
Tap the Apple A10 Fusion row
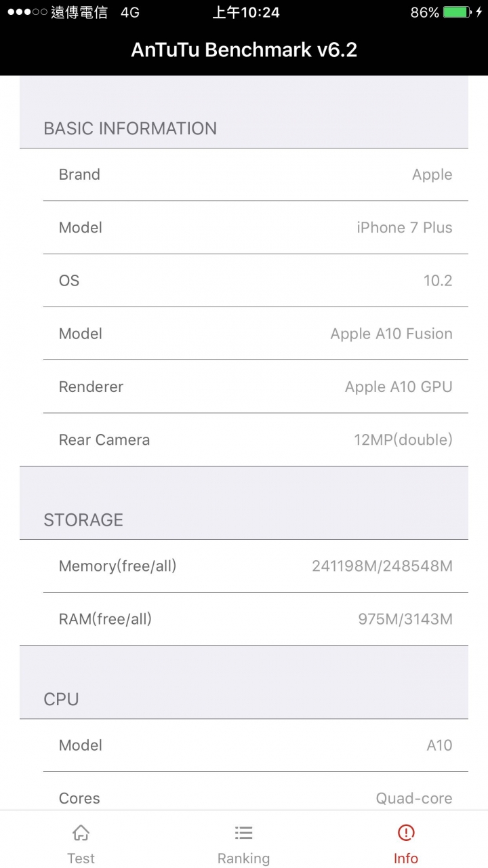click(x=256, y=333)
